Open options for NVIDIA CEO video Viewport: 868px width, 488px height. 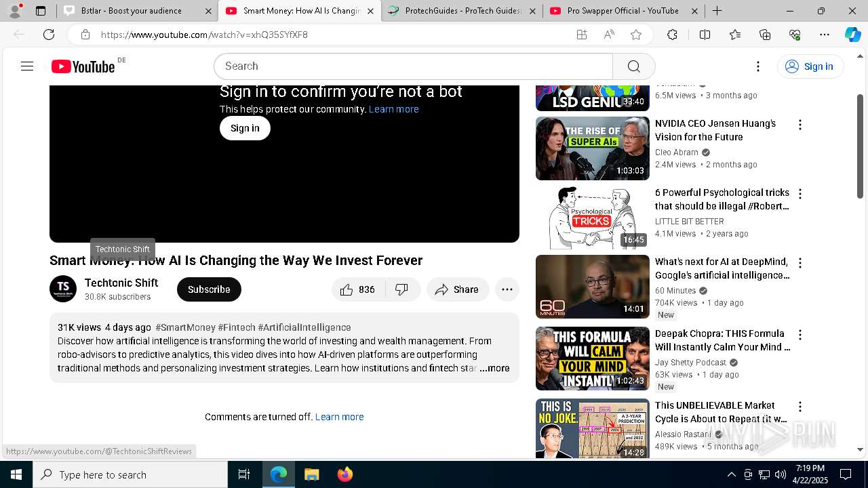[x=800, y=125]
